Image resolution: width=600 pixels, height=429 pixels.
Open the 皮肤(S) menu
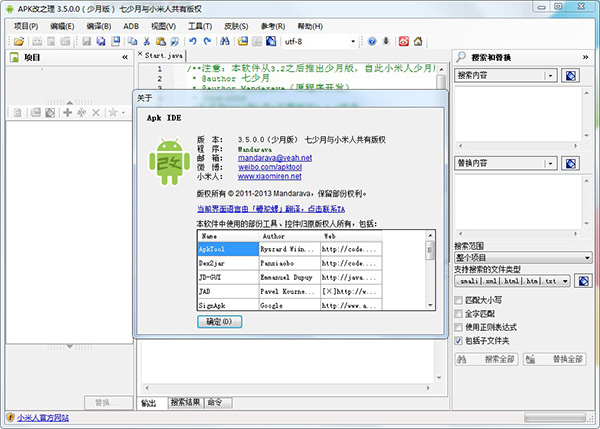coord(236,26)
